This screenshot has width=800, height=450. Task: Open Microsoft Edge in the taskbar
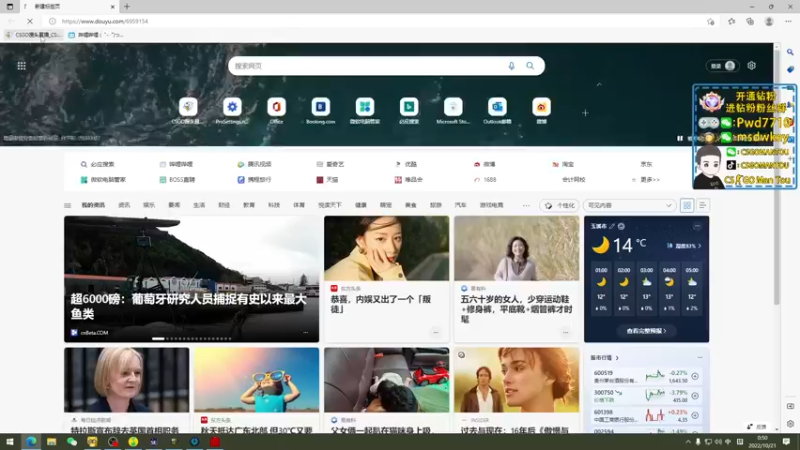click(31, 441)
